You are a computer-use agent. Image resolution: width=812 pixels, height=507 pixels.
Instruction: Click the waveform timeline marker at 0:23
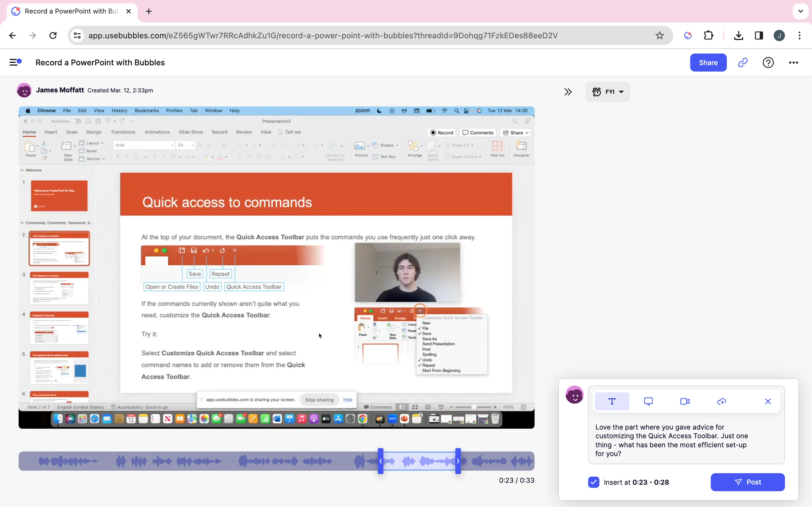380,461
